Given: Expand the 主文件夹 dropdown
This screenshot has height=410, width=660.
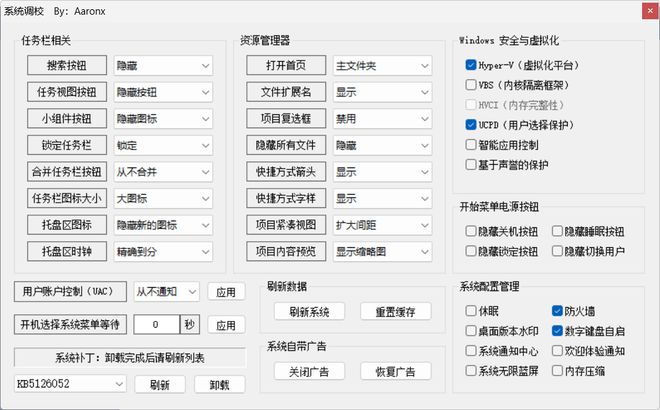Looking at the screenshot, I should [x=382, y=66].
